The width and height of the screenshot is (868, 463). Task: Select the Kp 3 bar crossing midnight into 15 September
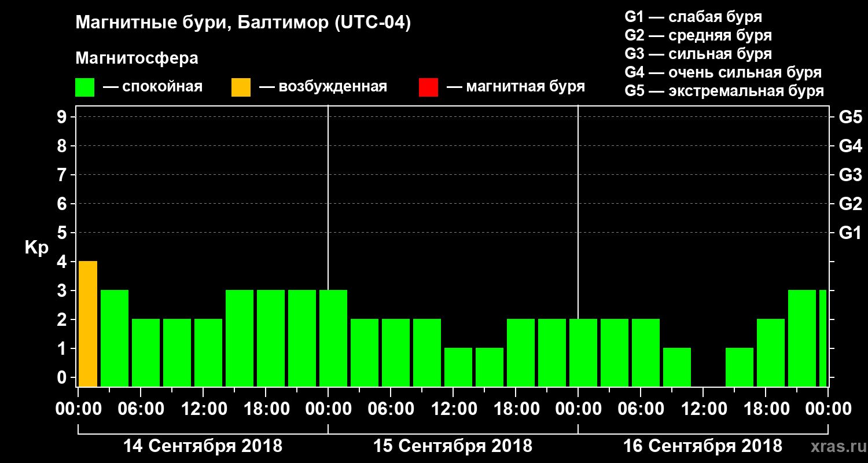pyautogui.click(x=333, y=339)
